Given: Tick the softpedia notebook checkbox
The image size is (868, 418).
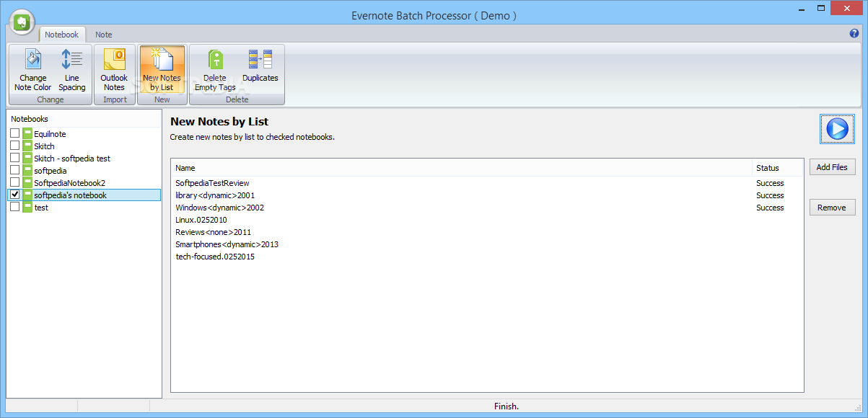Looking at the screenshot, I should pyautogui.click(x=15, y=171).
